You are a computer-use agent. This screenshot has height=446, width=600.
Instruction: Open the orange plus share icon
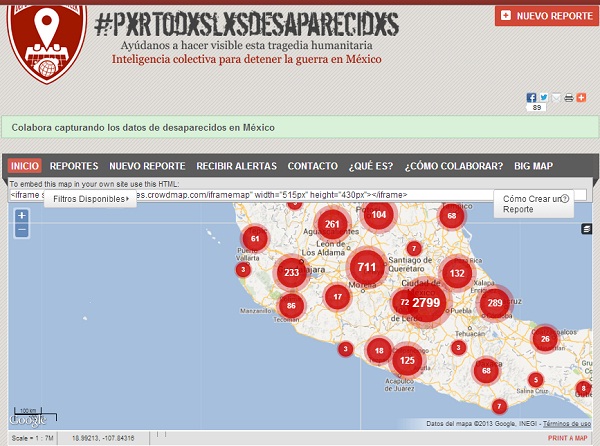pos(581,98)
